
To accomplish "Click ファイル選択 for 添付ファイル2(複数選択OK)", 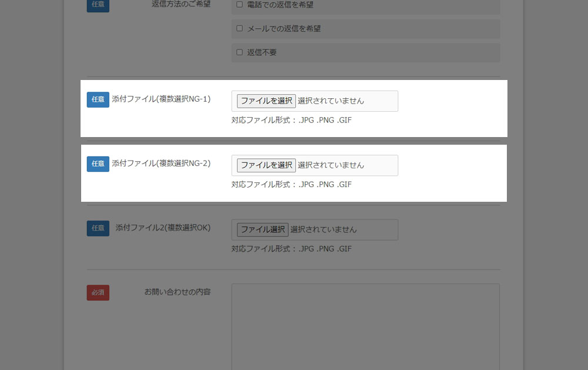I will tap(262, 229).
